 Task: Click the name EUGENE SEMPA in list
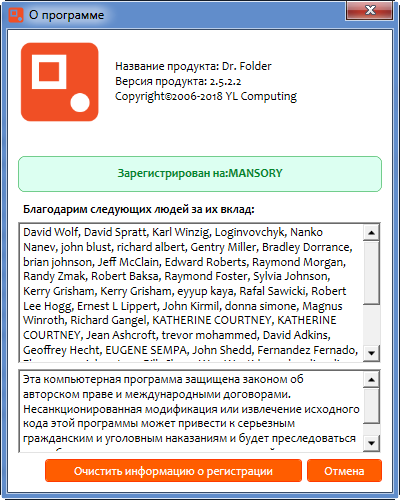pyautogui.click(x=146, y=350)
